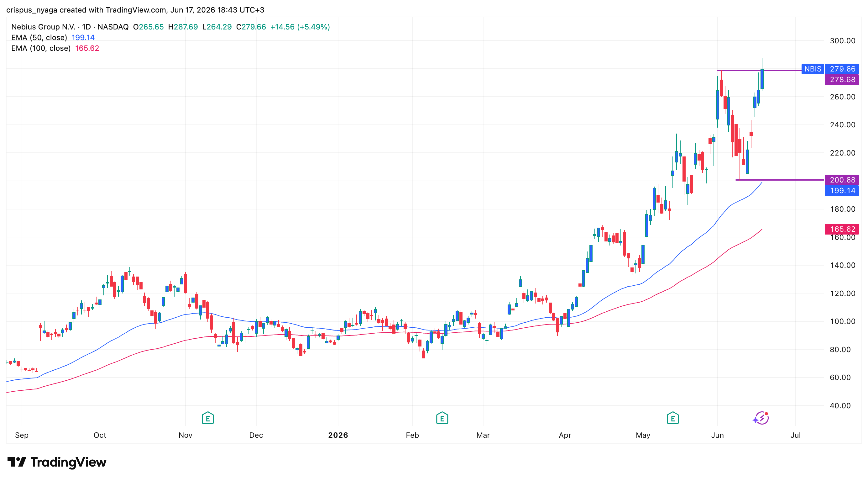Click the Nebius Group N.V. symbol title
Screen dimensions: 868x481
click(43, 27)
